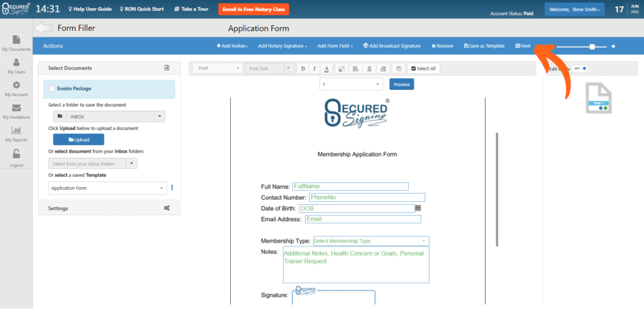This screenshot has width=644, height=323.
Task: Enable the Enable Package checkbox
Action: click(52, 88)
